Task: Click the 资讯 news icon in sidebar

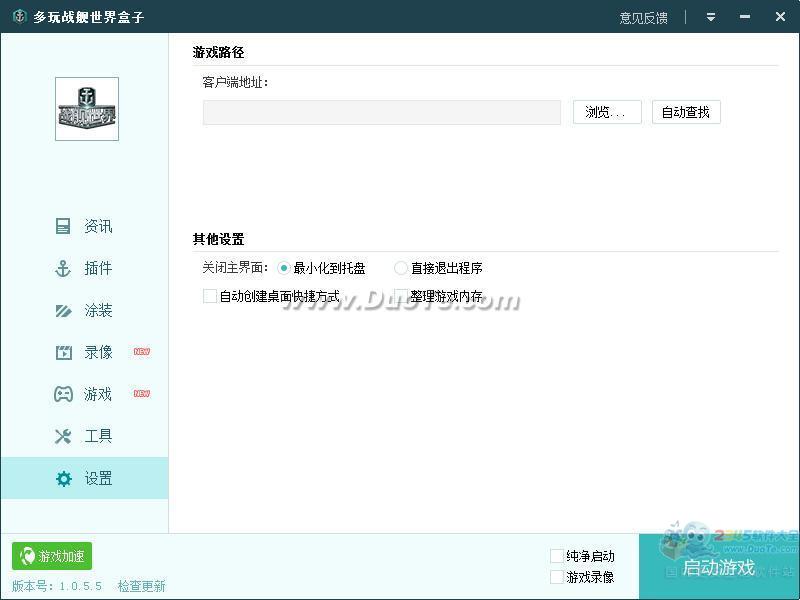Action: [x=63, y=227]
